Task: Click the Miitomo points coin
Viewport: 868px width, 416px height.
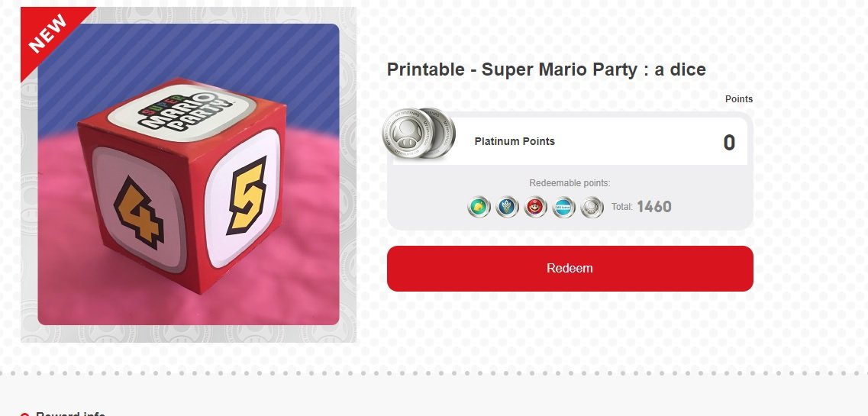Action: pos(564,207)
